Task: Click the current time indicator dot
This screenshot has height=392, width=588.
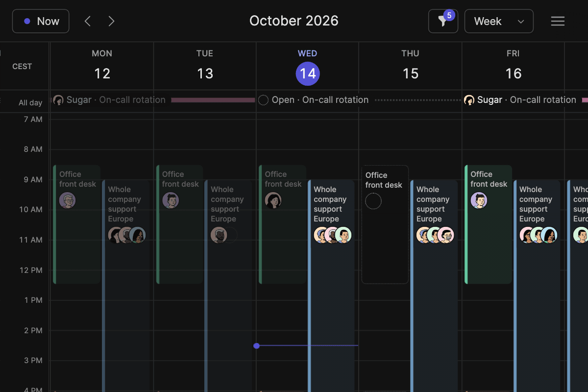Action: pyautogui.click(x=256, y=346)
